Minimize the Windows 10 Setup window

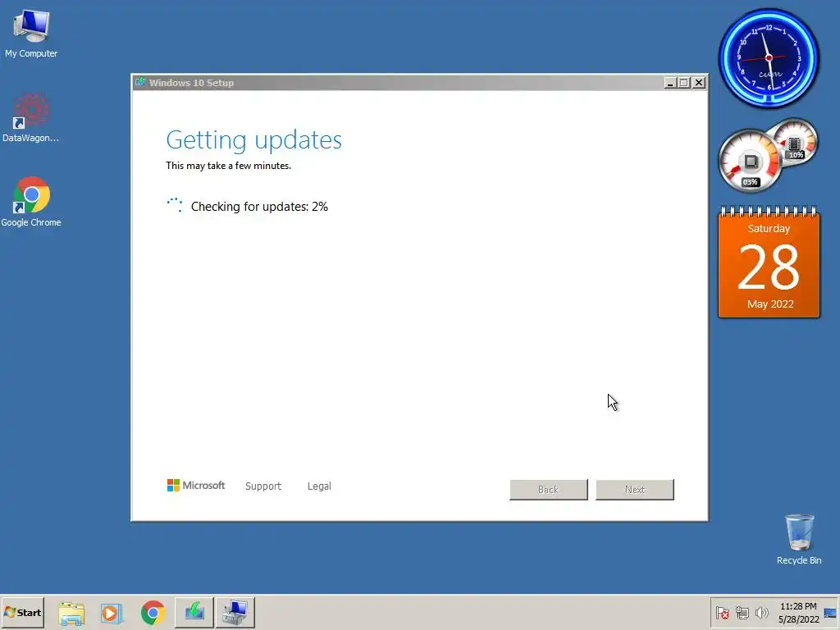669,83
